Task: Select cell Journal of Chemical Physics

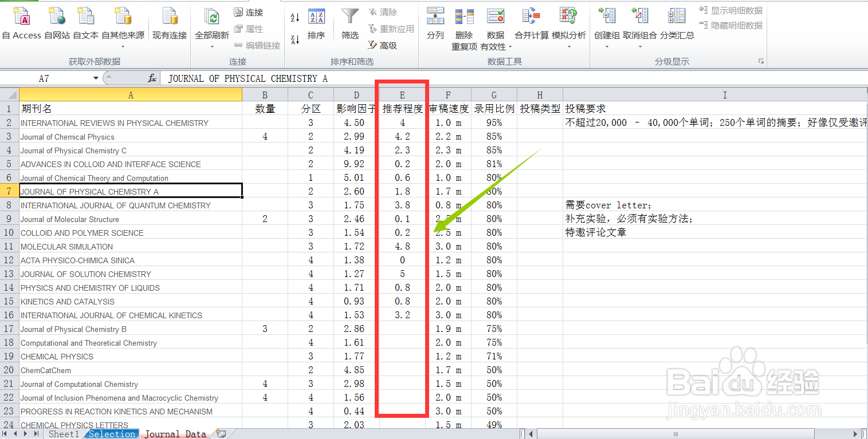Action: [131, 136]
